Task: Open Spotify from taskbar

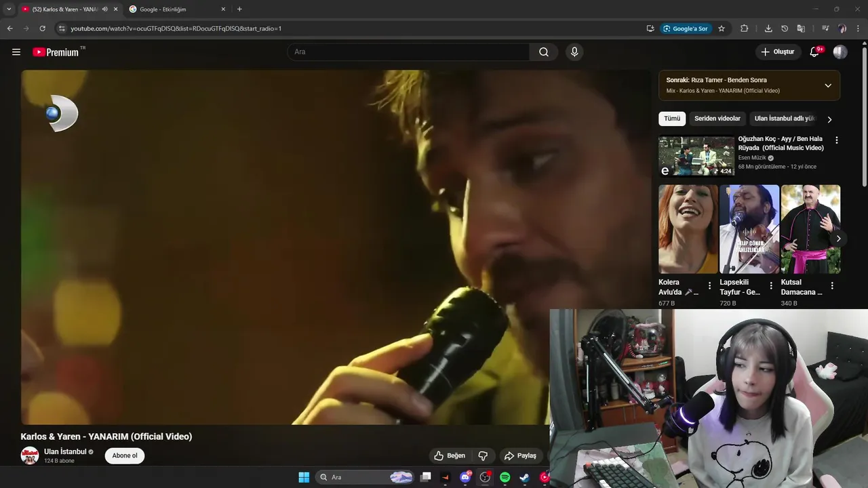Action: (x=505, y=477)
